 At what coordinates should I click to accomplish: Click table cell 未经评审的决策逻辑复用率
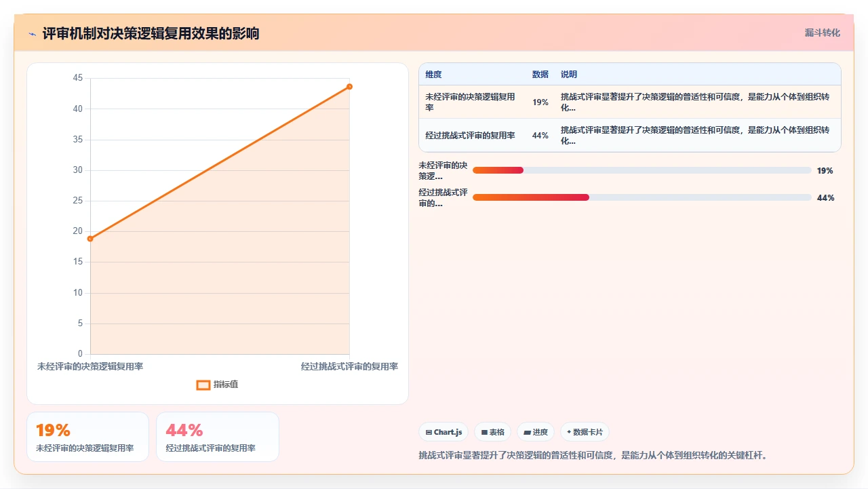click(471, 102)
